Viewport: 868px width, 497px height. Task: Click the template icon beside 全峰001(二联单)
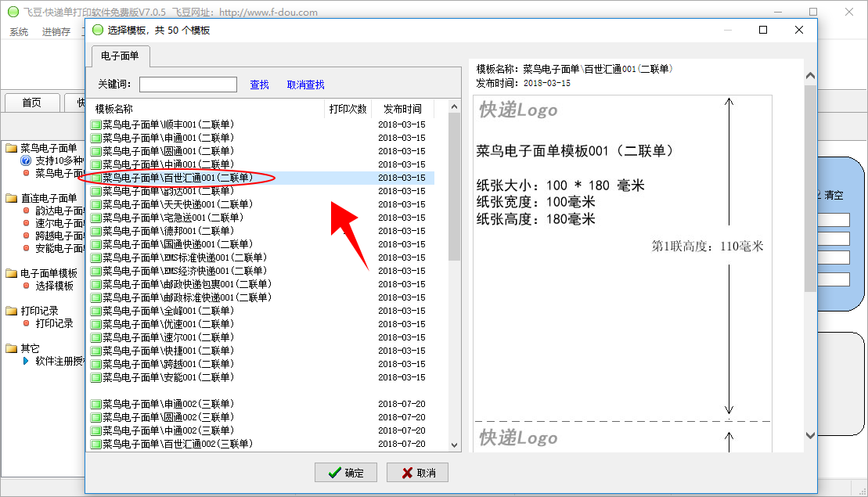point(95,311)
